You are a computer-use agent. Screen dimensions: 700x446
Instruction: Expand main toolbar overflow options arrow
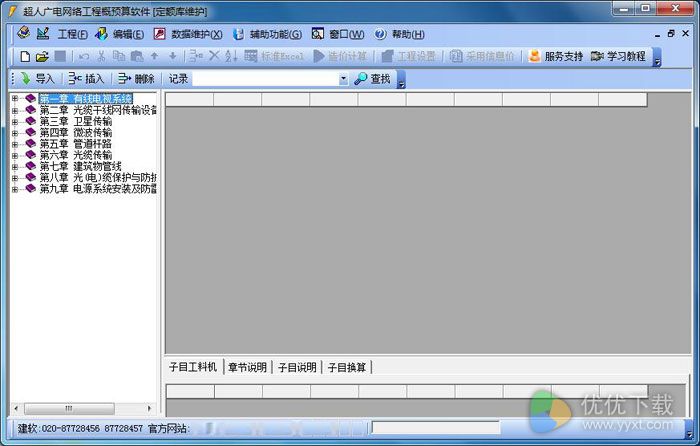coord(657,58)
